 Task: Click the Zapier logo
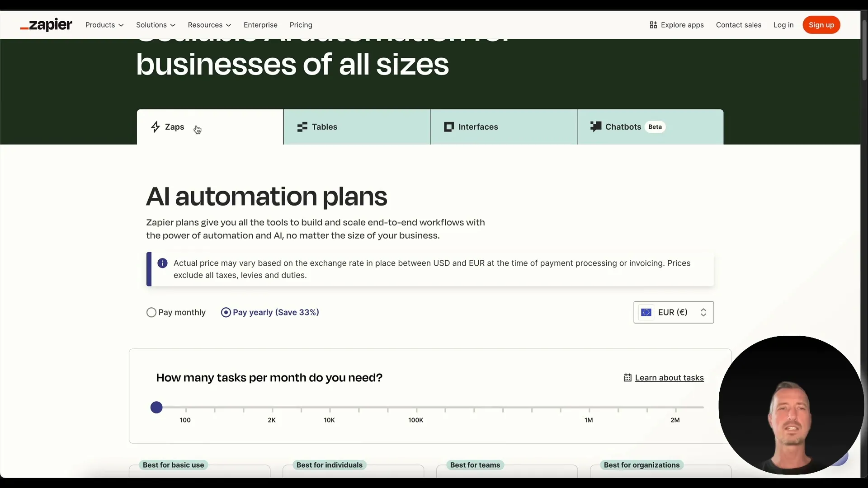[45, 25]
